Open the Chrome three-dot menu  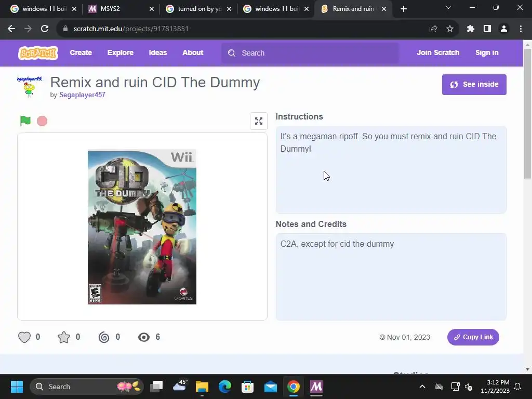coord(521,29)
